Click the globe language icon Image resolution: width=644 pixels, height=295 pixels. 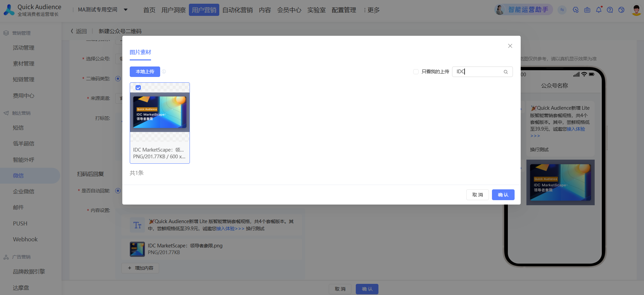tap(621, 10)
